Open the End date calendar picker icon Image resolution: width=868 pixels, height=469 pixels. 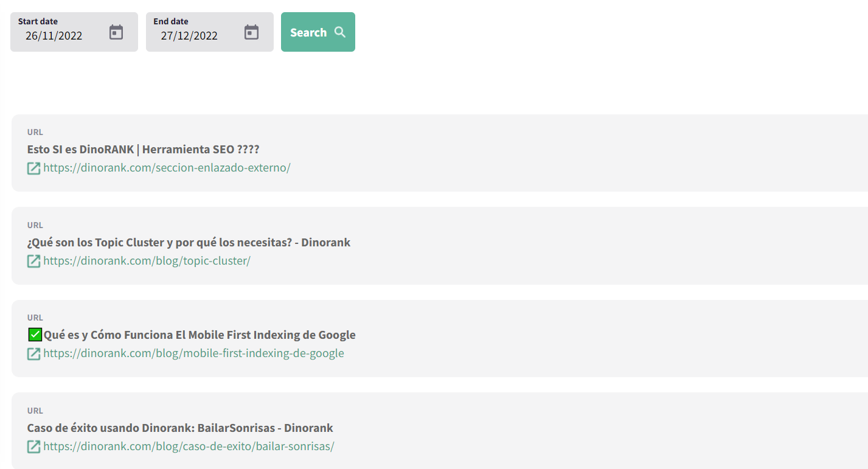tap(252, 32)
